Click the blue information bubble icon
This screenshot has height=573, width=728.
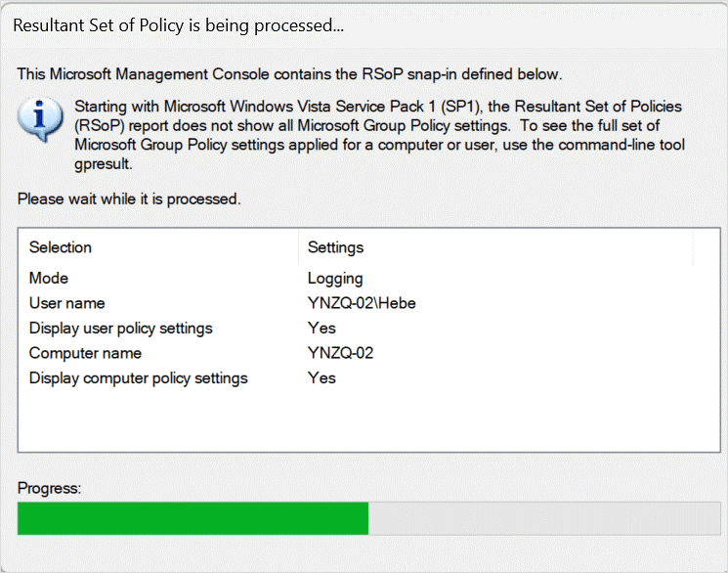(40, 119)
